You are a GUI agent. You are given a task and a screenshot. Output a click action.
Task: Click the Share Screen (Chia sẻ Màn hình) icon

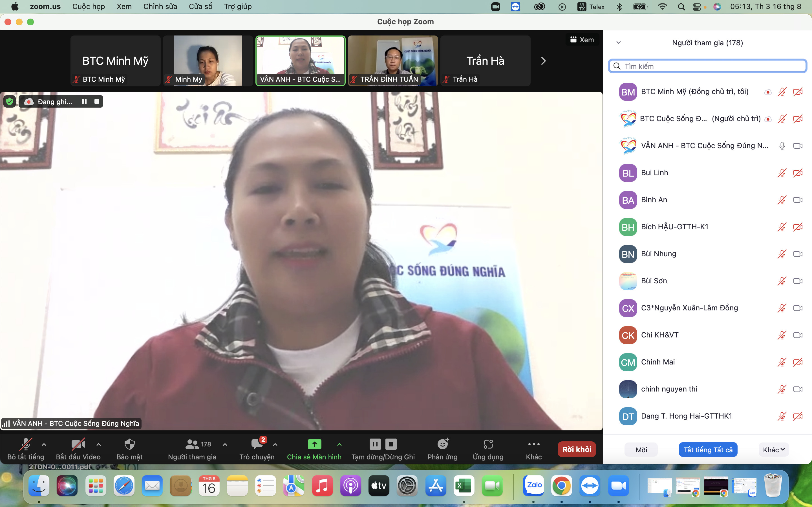tap(314, 445)
